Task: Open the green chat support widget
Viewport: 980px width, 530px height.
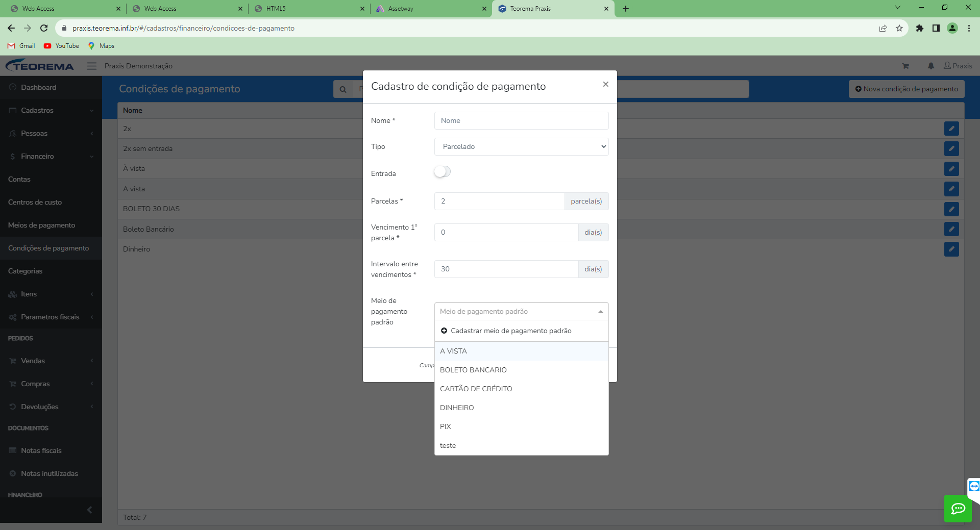Action: point(958,508)
